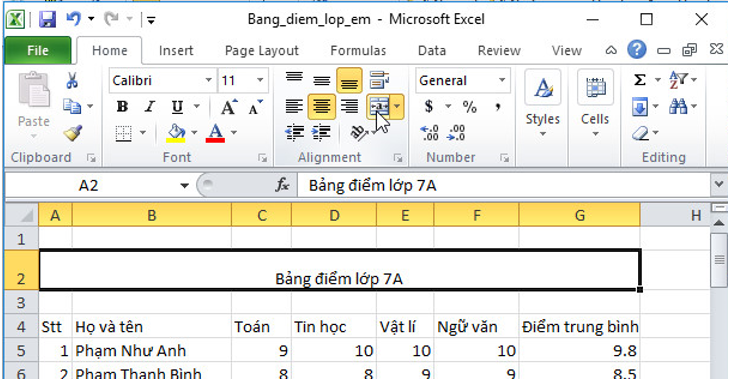The width and height of the screenshot is (729, 382).
Task: Toggle Bold formatting
Action: pos(122,107)
